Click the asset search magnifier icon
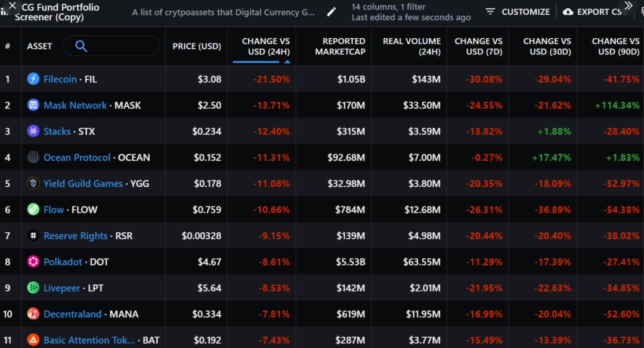Screen dimensions: 644x348 [81, 46]
